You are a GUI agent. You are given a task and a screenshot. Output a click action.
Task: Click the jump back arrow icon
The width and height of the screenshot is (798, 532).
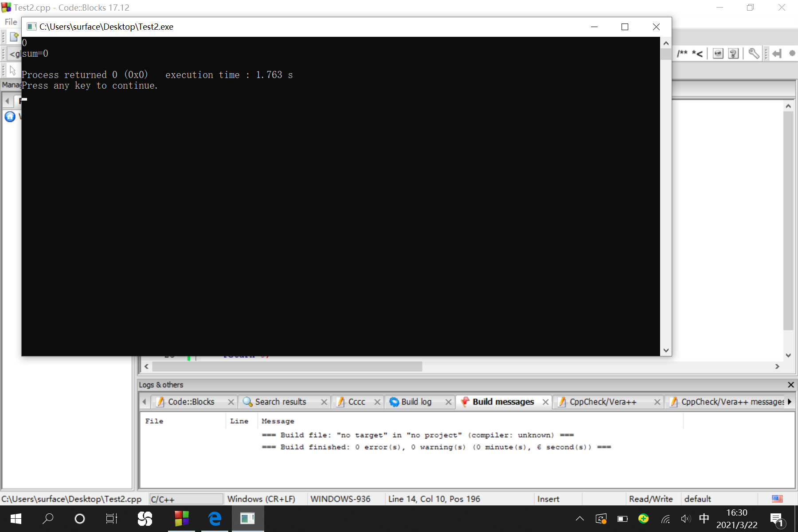(777, 54)
